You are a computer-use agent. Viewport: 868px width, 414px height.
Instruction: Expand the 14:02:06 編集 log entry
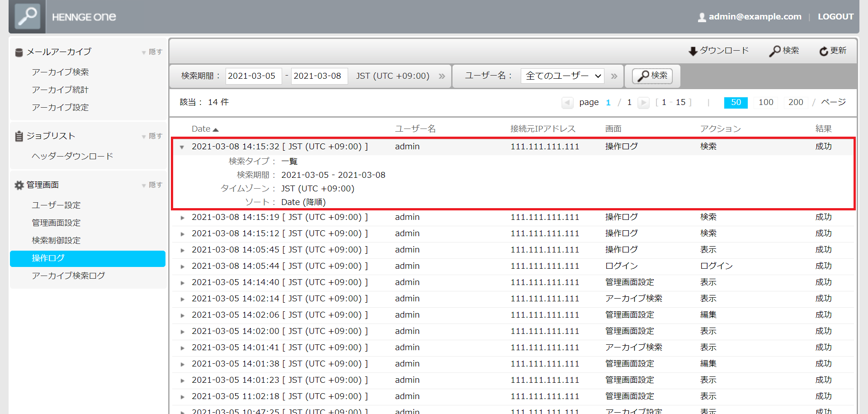183,315
